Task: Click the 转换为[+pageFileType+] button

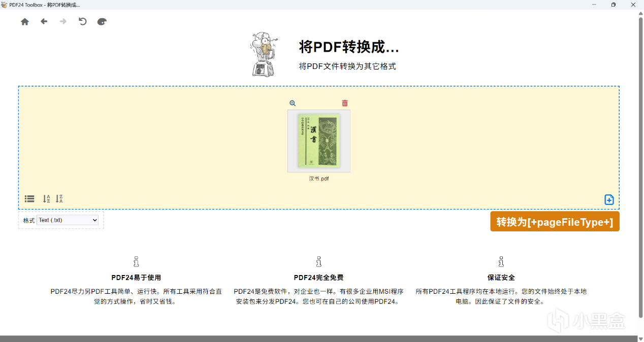Action: 555,222
